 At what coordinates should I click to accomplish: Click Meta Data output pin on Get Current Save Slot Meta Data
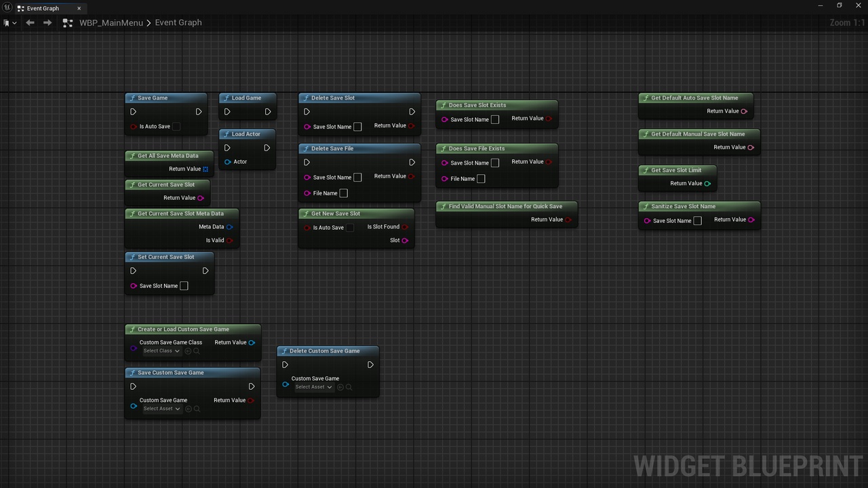[x=229, y=227]
